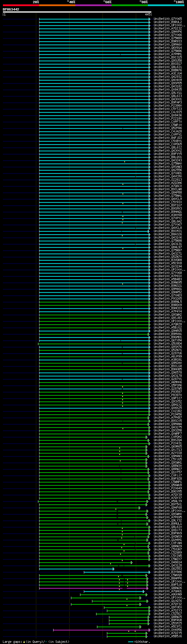
Task: Click hit label UniRef100_Q9SU58
Action: [x=168, y=61]
